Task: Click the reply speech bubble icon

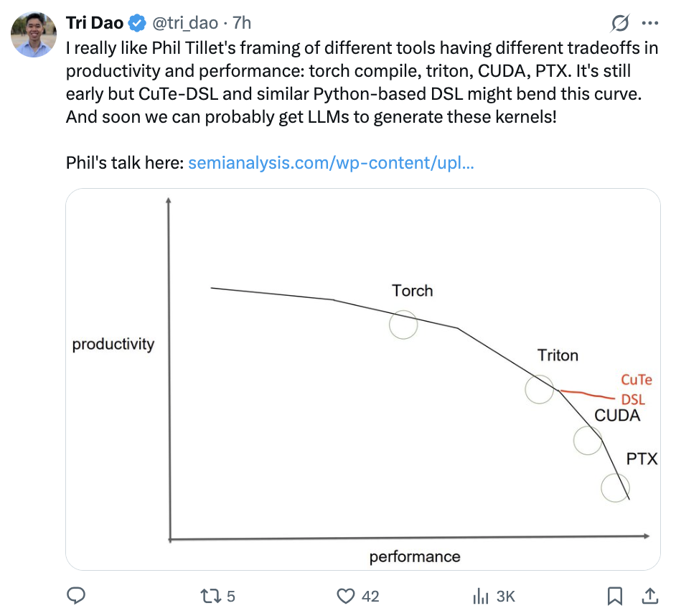Action: (x=76, y=596)
